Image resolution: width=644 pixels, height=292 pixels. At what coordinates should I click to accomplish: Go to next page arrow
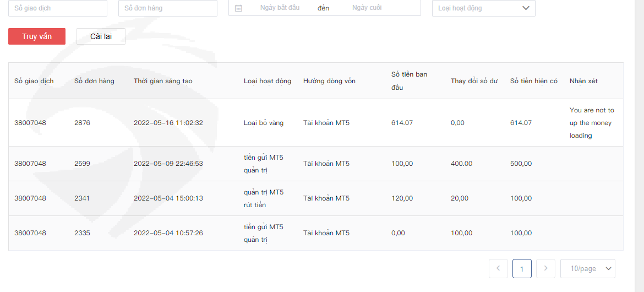click(545, 268)
